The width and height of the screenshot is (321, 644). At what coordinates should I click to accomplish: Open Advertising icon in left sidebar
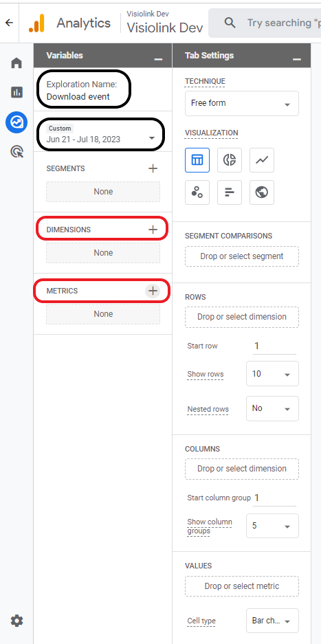click(16, 152)
